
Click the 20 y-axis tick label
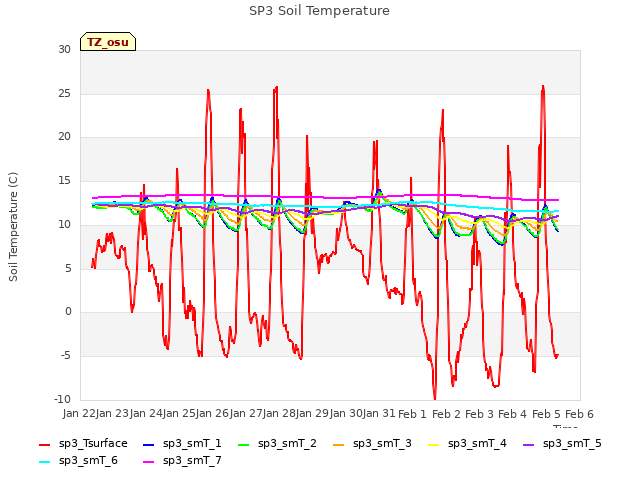click(x=64, y=137)
